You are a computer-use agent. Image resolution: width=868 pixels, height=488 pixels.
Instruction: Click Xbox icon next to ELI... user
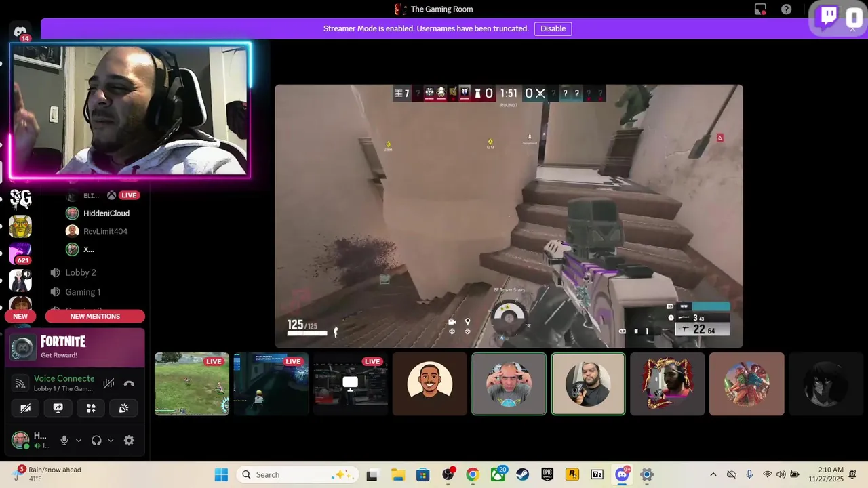coord(111,195)
